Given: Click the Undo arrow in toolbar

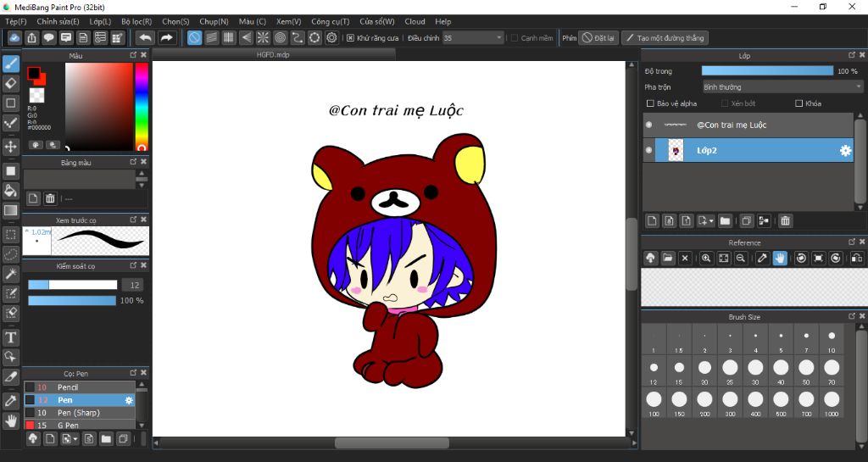Looking at the screenshot, I should 145,37.
